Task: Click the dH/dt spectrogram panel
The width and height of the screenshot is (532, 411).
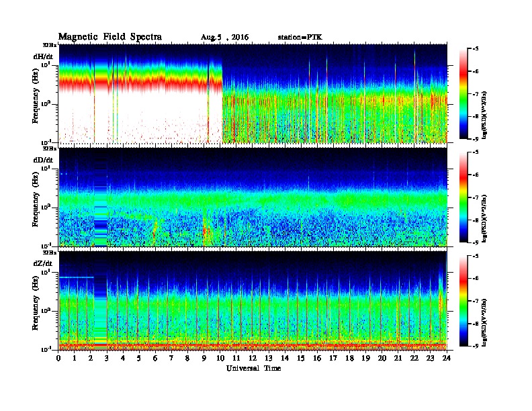Action: tap(253, 93)
